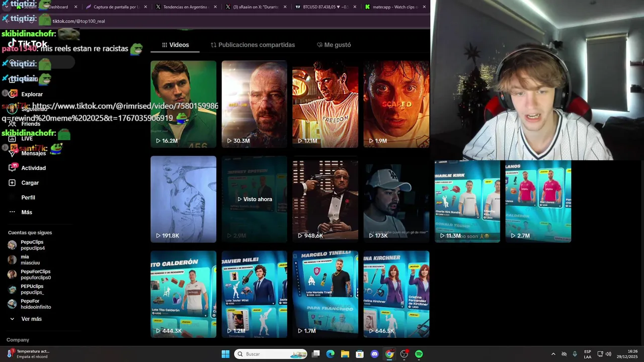Open the 948.6K views mafia video
Screen dimensions: 644x362
325,199
